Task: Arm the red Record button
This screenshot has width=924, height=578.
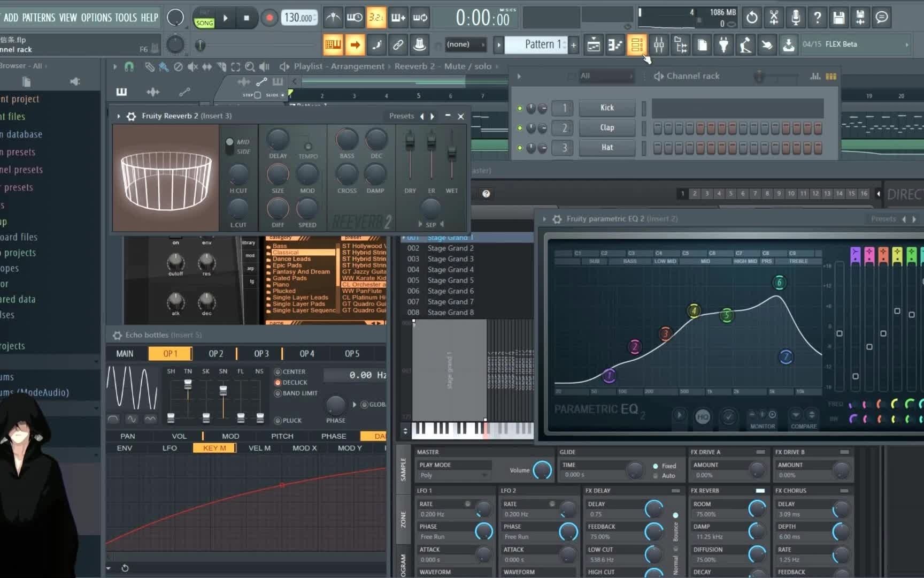Action: coord(269,18)
